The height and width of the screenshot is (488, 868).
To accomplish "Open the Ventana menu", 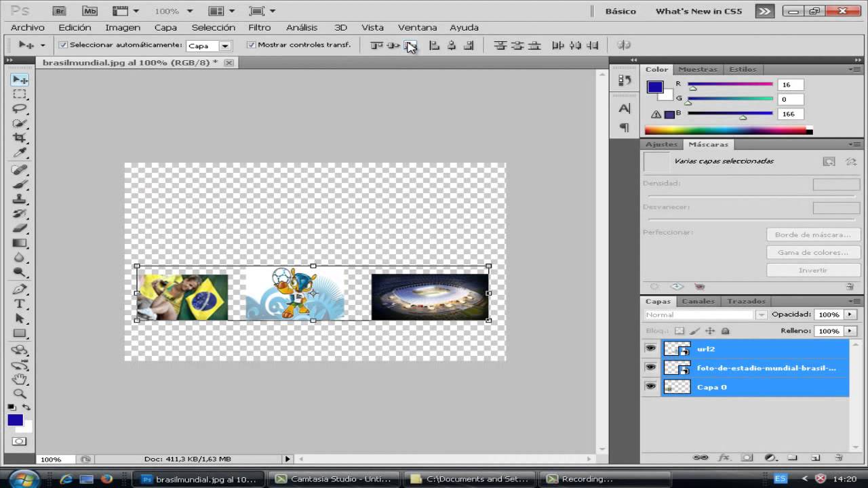I will [x=417, y=27].
